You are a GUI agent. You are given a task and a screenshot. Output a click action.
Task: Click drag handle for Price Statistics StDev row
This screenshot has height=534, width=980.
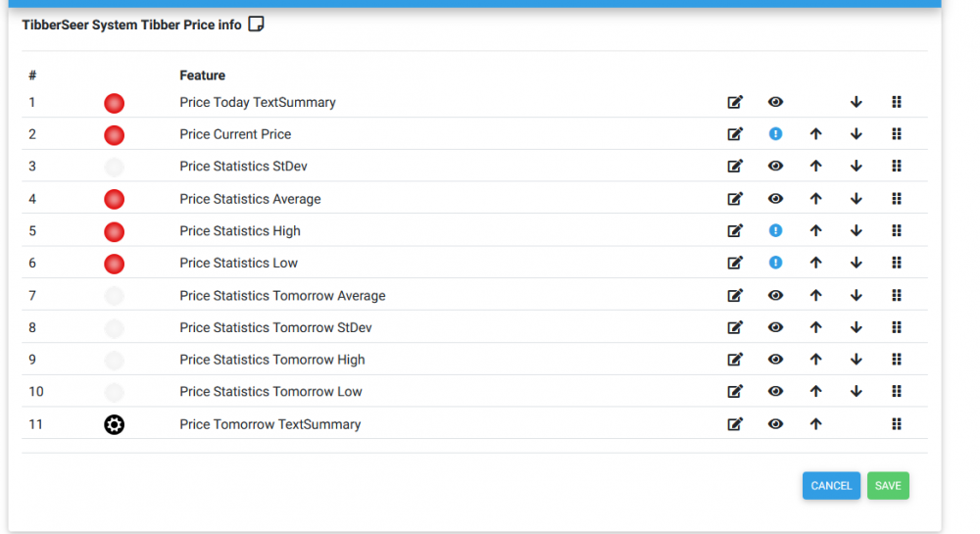pyautogui.click(x=896, y=167)
